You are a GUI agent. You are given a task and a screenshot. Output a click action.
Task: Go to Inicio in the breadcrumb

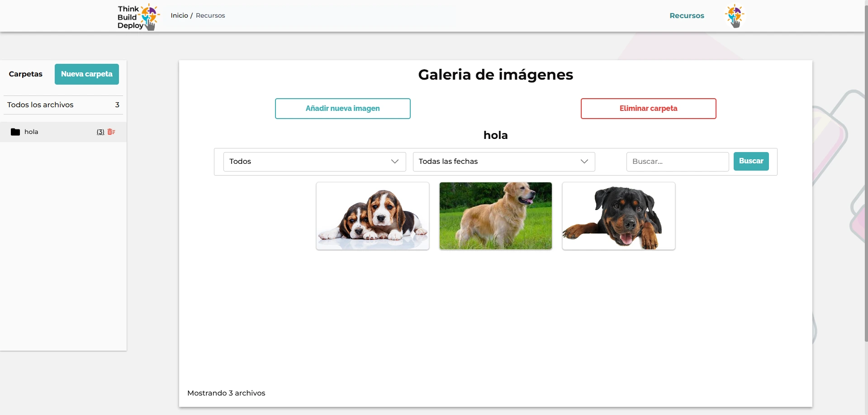click(179, 15)
